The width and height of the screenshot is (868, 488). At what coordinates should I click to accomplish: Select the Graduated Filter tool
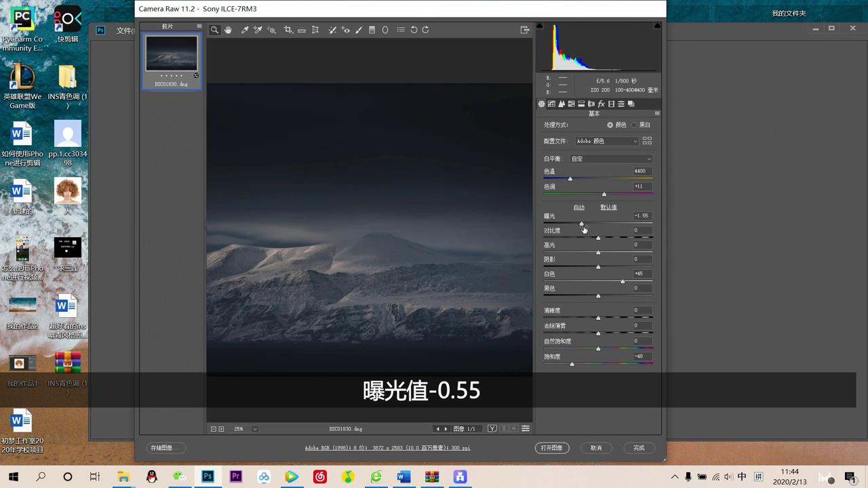click(372, 30)
